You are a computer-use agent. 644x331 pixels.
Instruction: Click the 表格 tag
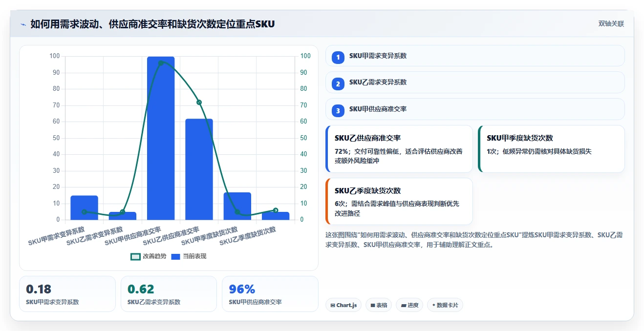[x=379, y=305]
